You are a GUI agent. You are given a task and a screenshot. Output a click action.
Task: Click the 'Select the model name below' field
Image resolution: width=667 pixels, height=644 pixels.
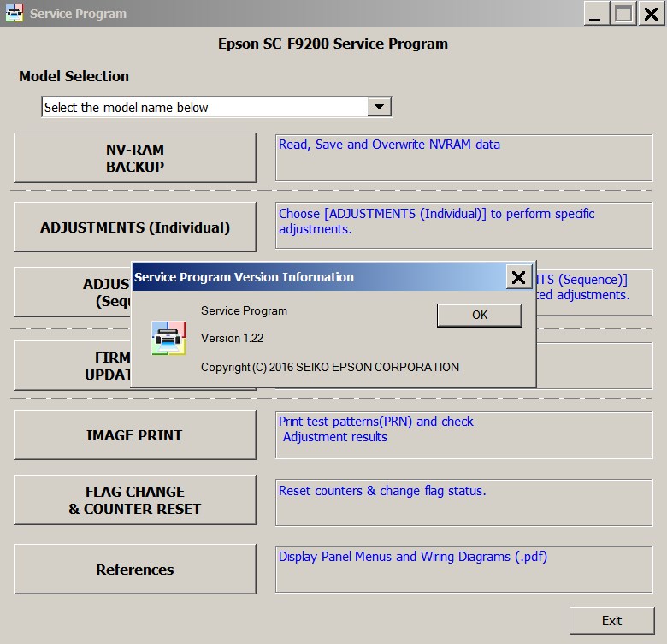217,107
